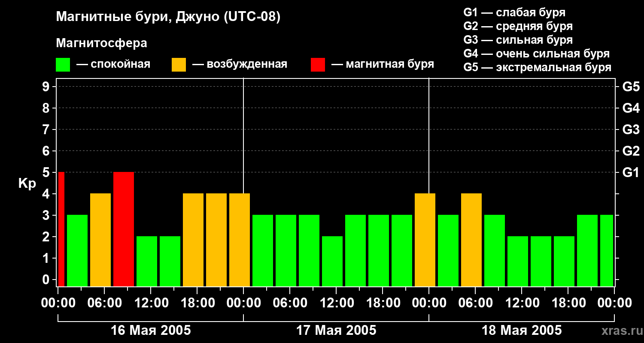Select the title 'Магнитные бури, Джуно (UTC-08)'
The width and height of the screenshot is (644, 343).
pos(168,17)
